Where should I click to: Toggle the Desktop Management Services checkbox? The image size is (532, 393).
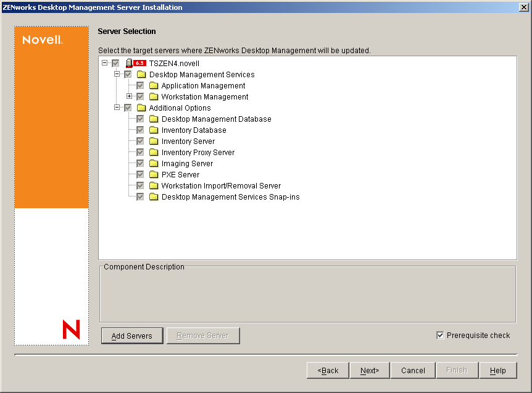click(128, 74)
